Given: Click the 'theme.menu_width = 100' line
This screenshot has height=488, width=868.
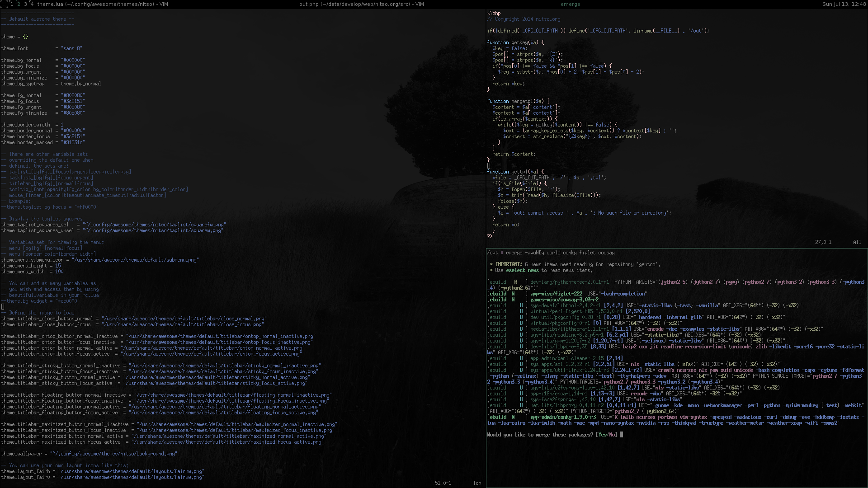Looking at the screenshot, I should [x=32, y=272].
